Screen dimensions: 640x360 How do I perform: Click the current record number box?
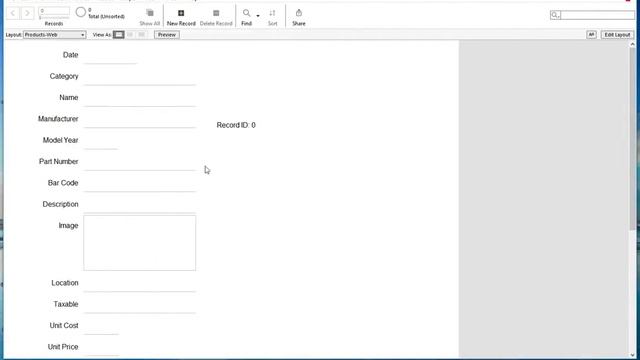54,11
